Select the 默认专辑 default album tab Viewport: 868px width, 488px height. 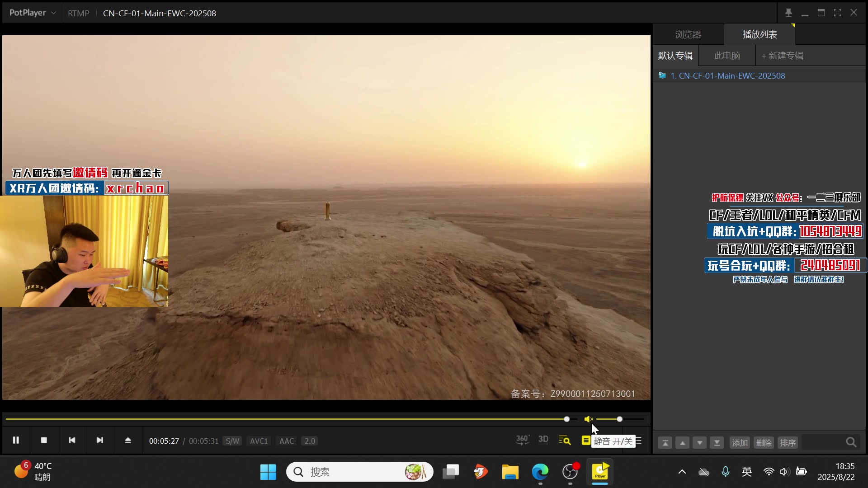[675, 56]
